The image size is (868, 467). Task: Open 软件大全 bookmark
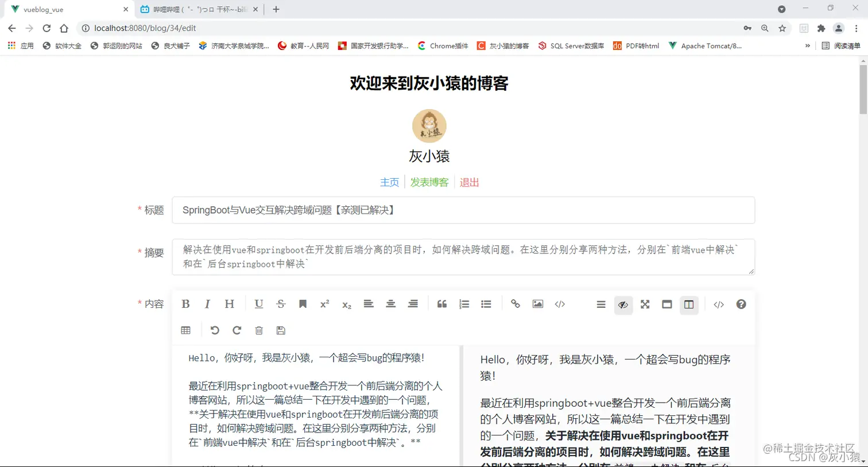tap(62, 45)
